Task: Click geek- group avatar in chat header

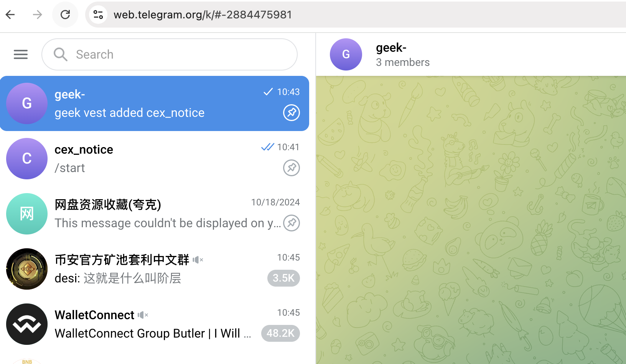Action: point(346,54)
